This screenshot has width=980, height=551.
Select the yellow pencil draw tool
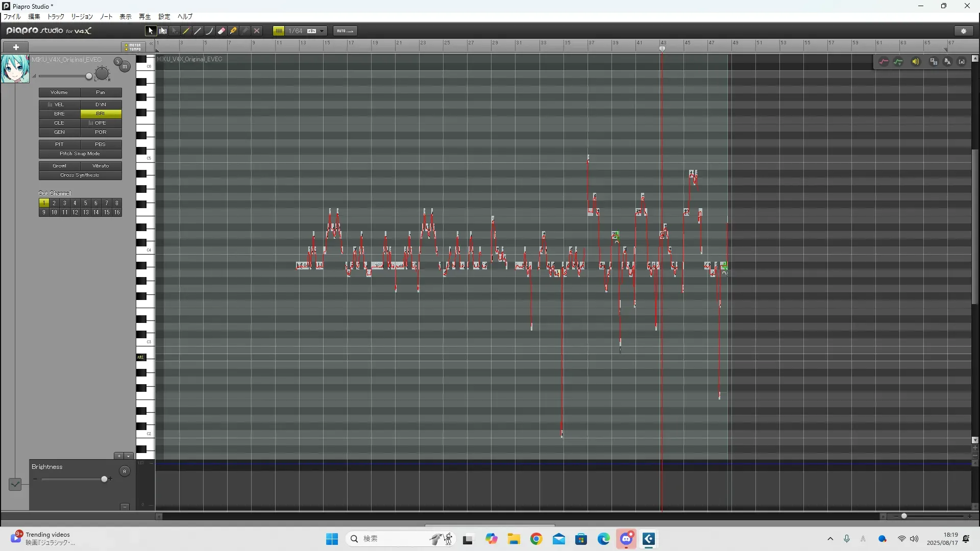(186, 31)
